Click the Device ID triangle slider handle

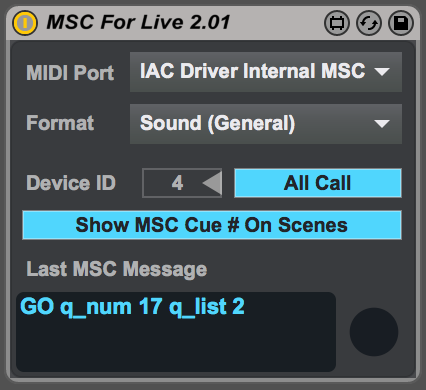[x=212, y=183]
